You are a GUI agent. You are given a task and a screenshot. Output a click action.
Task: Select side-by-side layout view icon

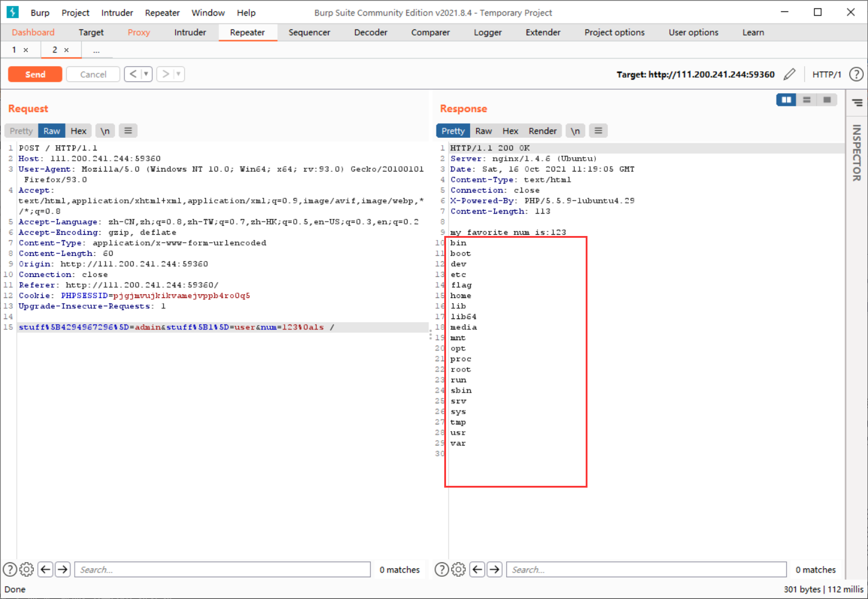click(786, 100)
